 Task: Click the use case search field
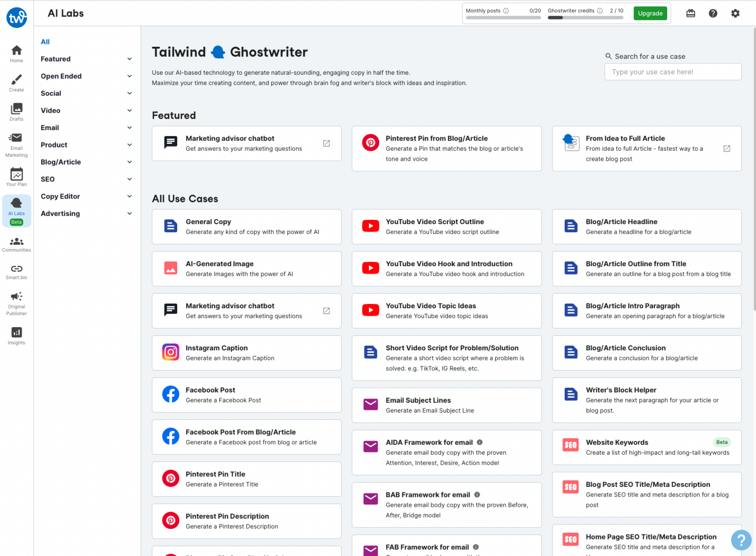click(x=673, y=72)
